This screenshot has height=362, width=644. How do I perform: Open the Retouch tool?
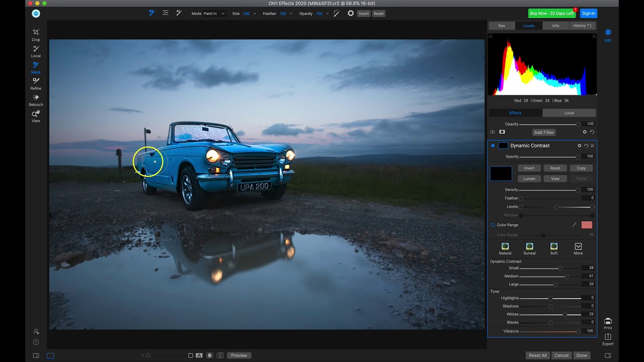[x=36, y=100]
